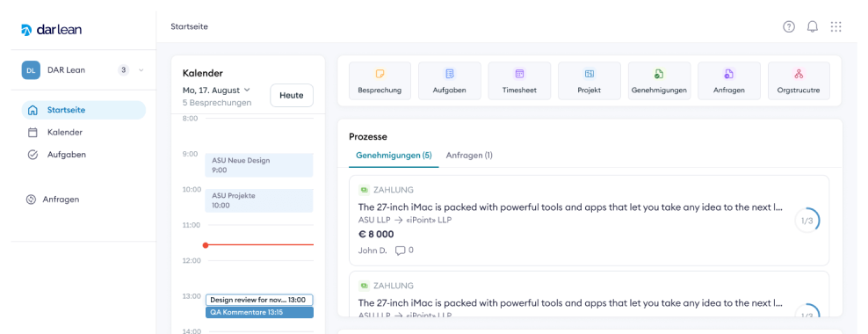The height and width of the screenshot is (334, 868).
Task: Click the 1/3 progress ring on first card
Action: (807, 221)
